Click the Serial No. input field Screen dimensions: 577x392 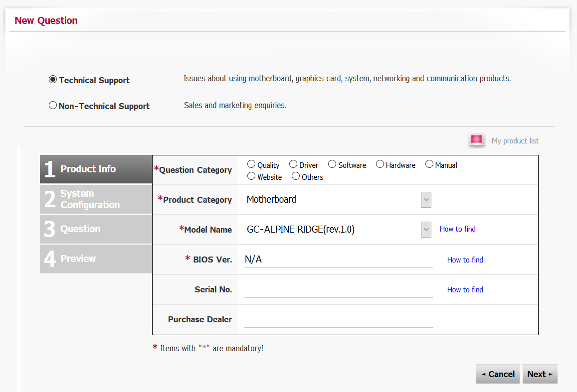click(x=339, y=289)
